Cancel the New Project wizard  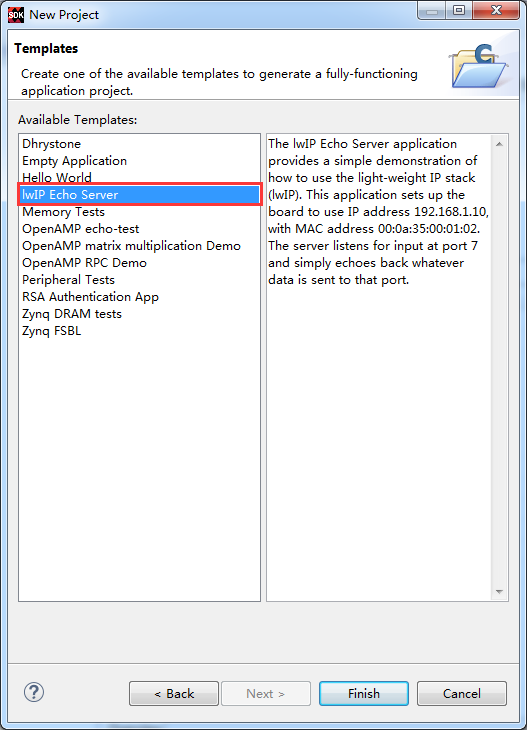461,694
